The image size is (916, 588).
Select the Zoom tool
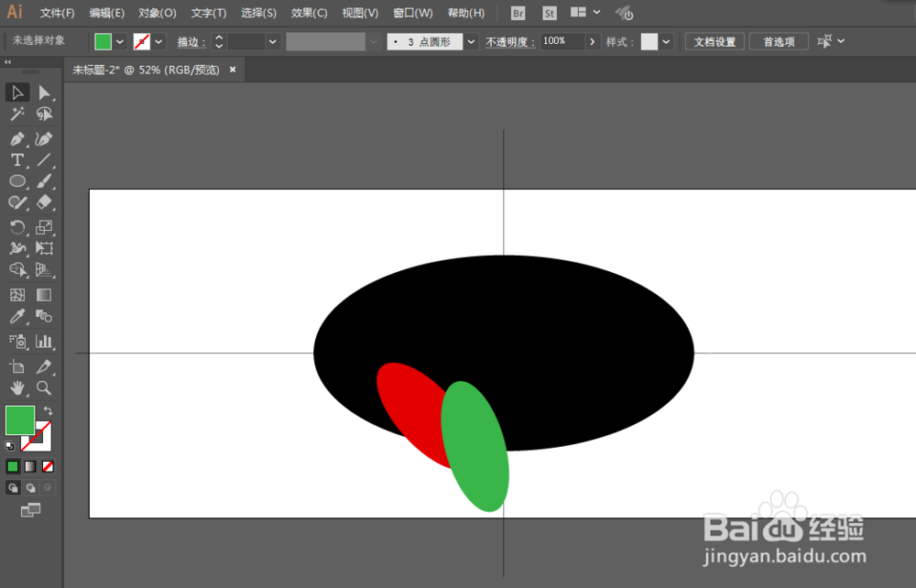(x=44, y=387)
